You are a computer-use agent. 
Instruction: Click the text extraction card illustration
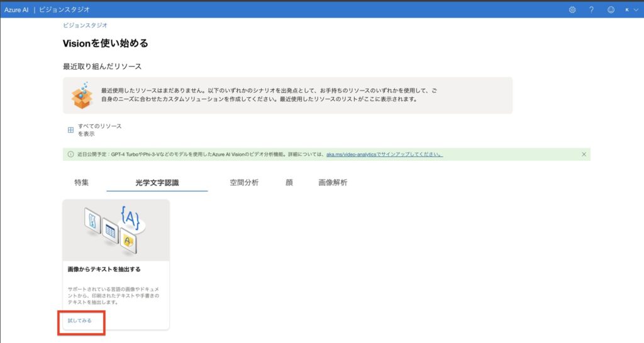coord(116,230)
